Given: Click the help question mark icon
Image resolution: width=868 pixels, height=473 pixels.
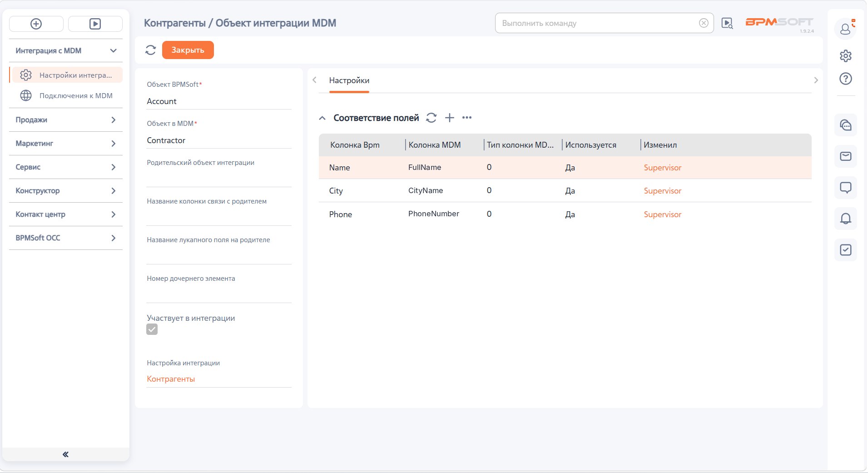Looking at the screenshot, I should [x=845, y=79].
